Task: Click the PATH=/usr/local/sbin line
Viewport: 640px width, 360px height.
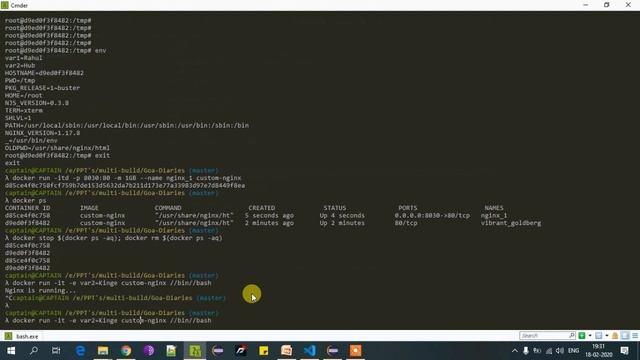Action: 127,125
